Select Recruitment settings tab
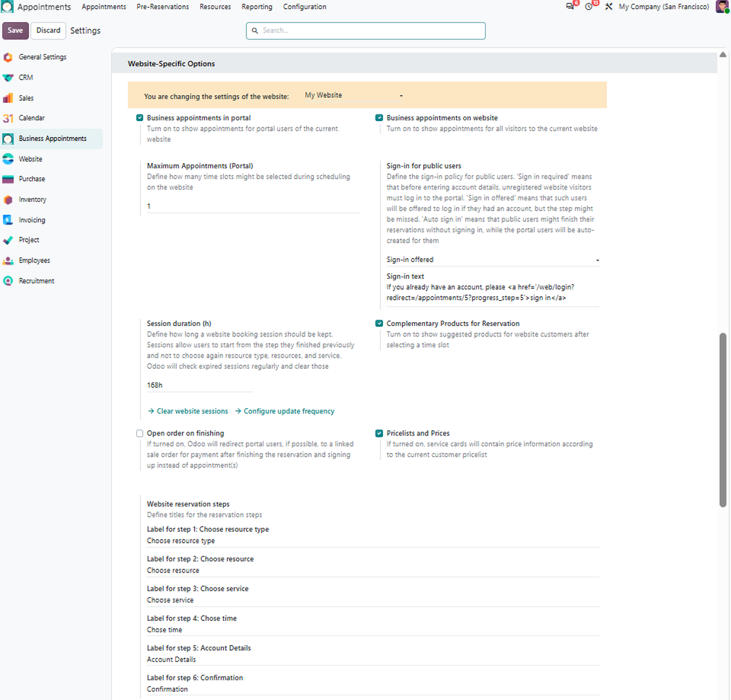731x700 pixels. (36, 281)
